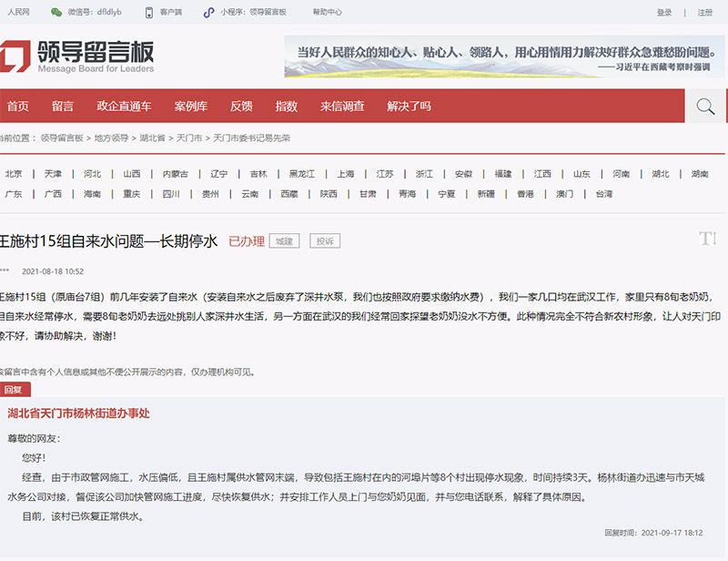Select 北京 from the province list
This screenshot has width=728, height=561.
[14, 174]
